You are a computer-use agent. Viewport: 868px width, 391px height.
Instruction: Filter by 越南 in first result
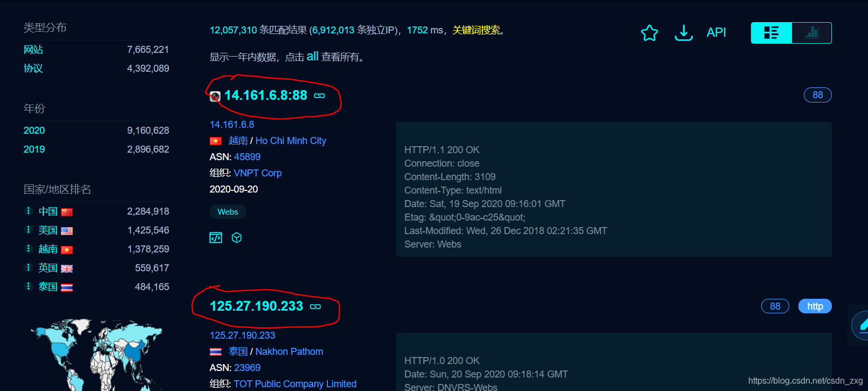pos(238,141)
